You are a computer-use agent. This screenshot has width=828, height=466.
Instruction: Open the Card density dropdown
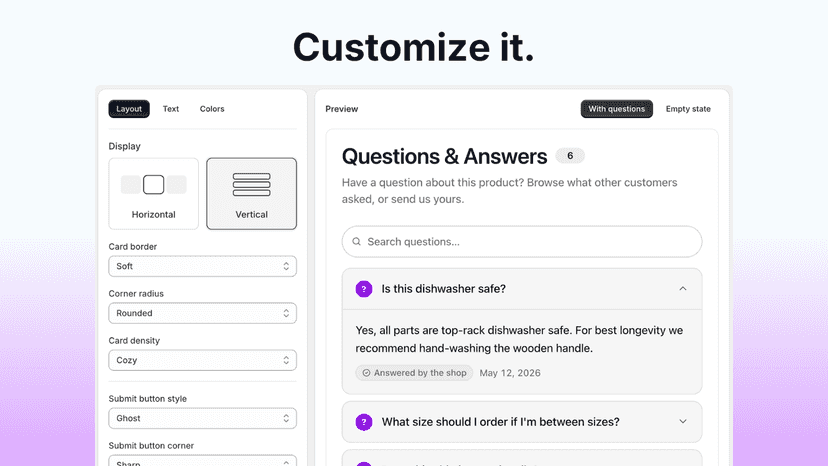202,360
